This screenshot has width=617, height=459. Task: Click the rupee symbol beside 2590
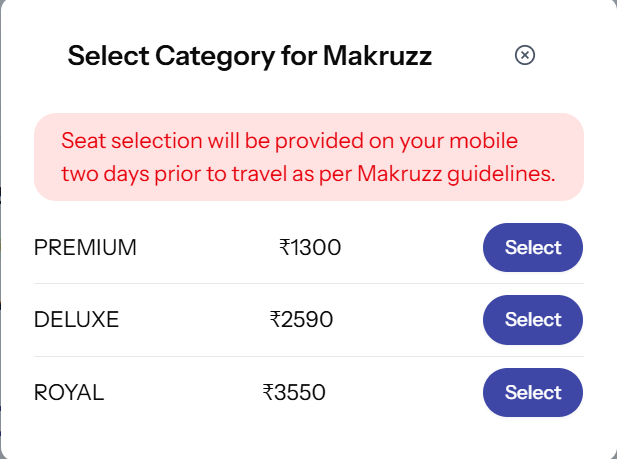(x=275, y=319)
